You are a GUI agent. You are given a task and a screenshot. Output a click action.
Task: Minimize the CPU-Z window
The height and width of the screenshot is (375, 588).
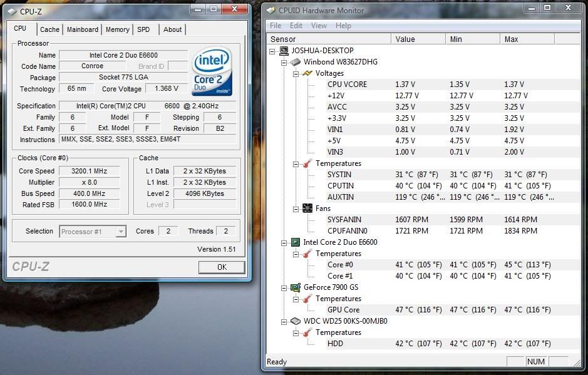[198, 9]
